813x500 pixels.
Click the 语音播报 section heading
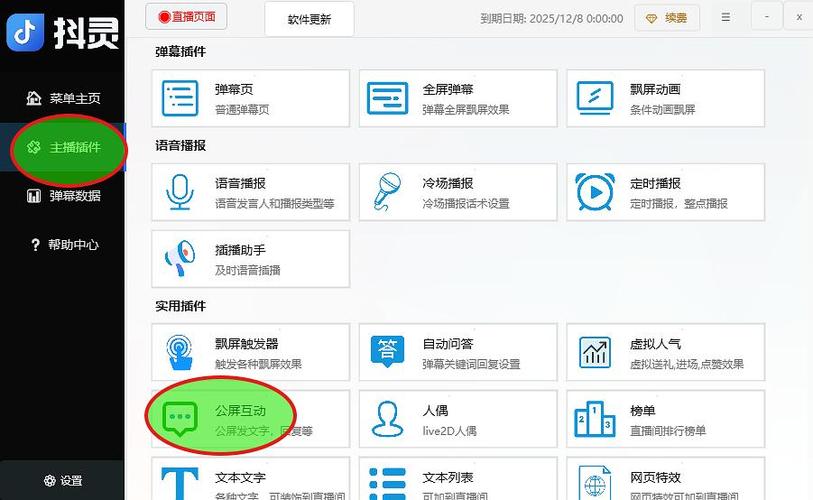(180, 145)
